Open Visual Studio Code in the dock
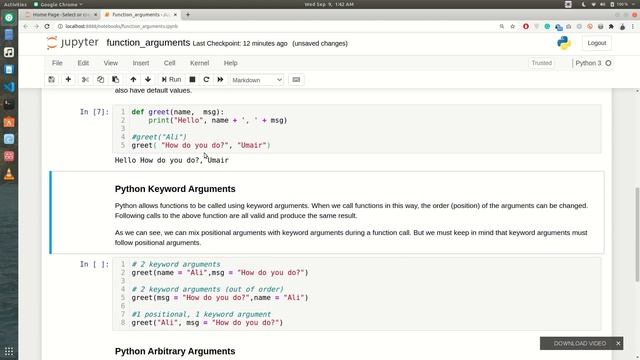The height and width of the screenshot is (360, 640). tap(9, 87)
